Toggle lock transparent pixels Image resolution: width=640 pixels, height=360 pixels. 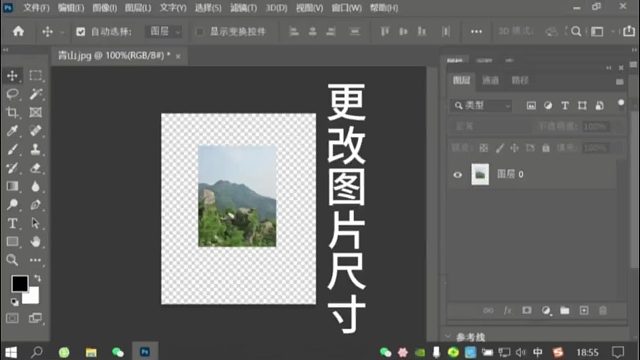(483, 148)
